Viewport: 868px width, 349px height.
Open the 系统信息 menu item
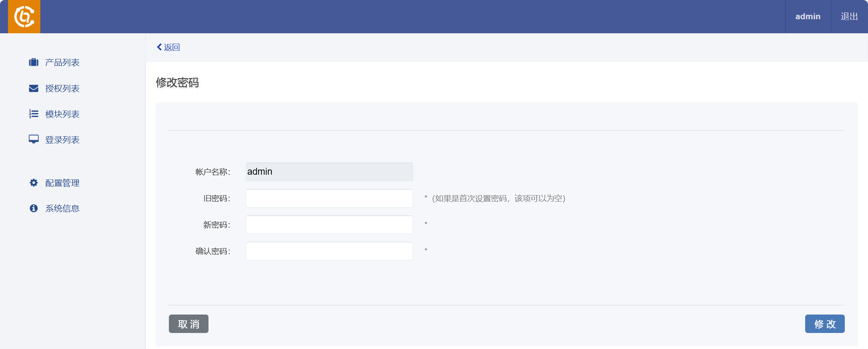tap(62, 208)
